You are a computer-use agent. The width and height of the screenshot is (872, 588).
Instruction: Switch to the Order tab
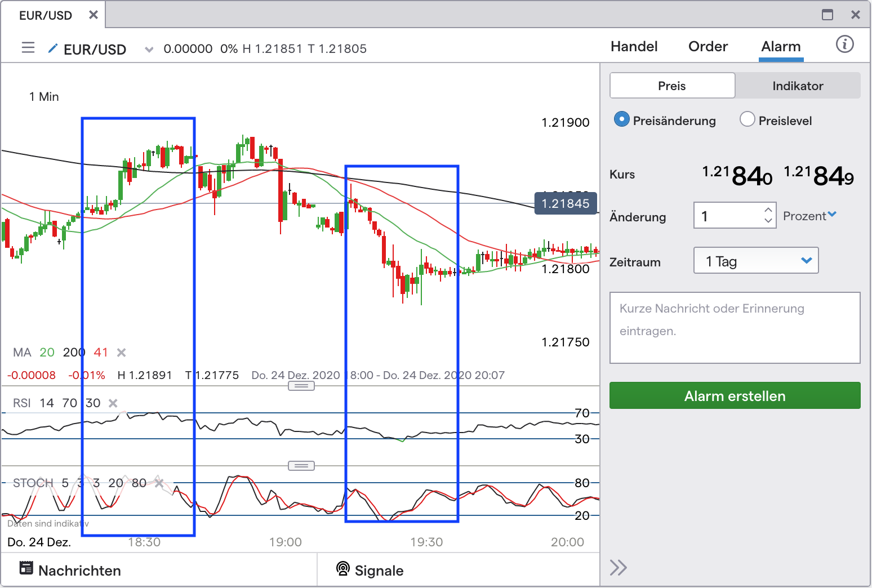pyautogui.click(x=708, y=46)
